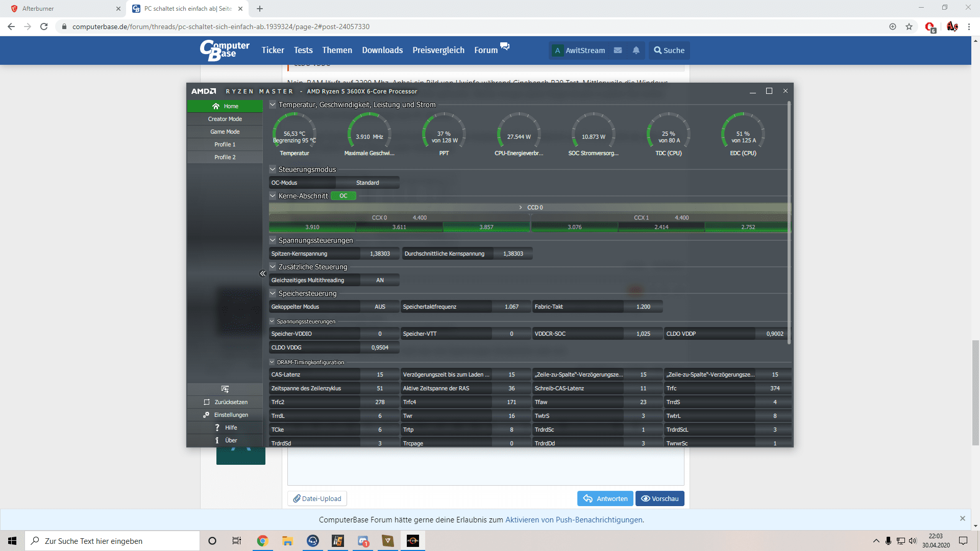Toggle the OC badge beside Kerne-Abschnitt

pos(344,196)
